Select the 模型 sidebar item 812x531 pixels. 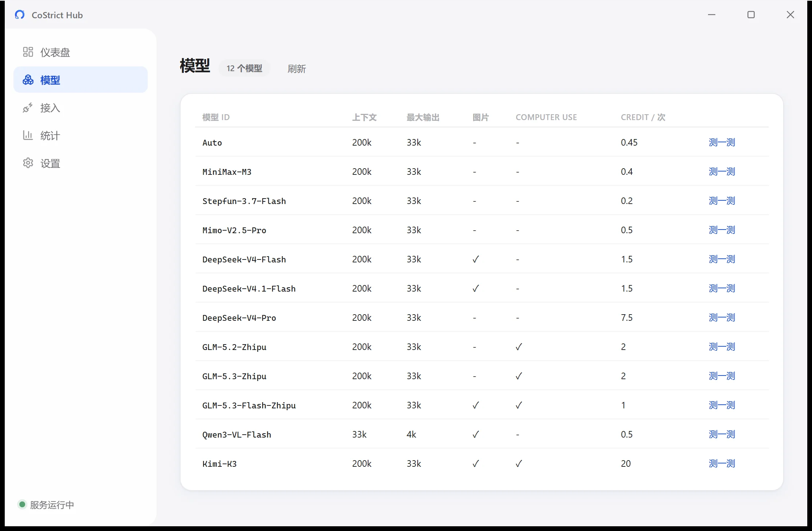pos(81,80)
